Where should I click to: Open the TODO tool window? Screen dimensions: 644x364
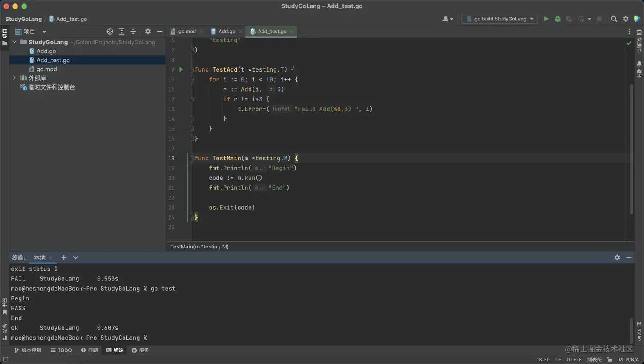pyautogui.click(x=61, y=350)
